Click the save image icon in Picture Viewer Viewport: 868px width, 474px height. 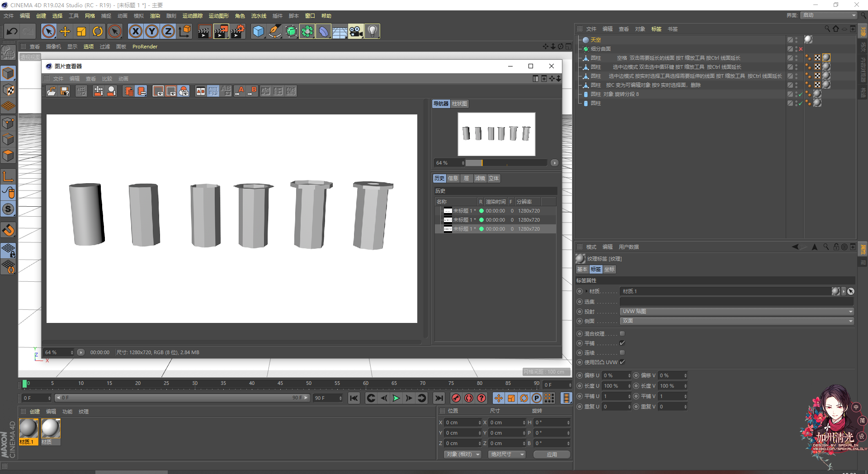(65, 91)
